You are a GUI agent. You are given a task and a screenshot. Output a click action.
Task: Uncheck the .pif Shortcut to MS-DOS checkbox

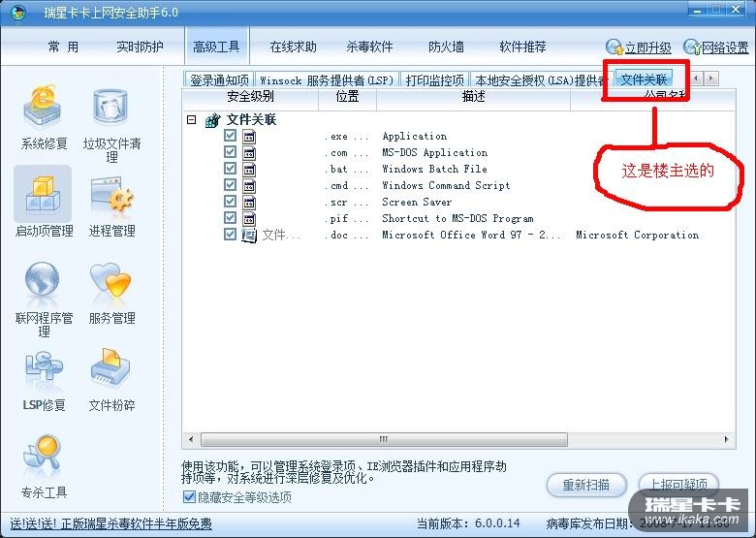230,217
